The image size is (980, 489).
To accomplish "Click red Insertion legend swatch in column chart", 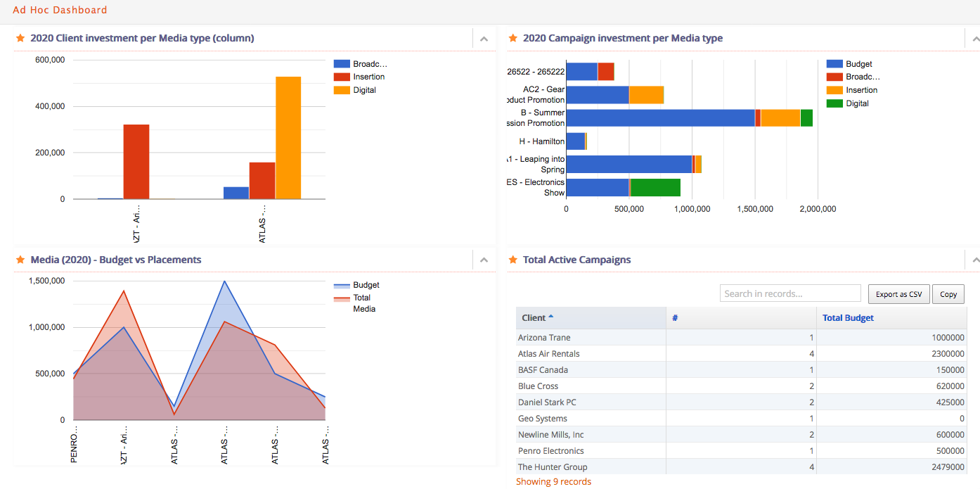I will click(x=342, y=77).
